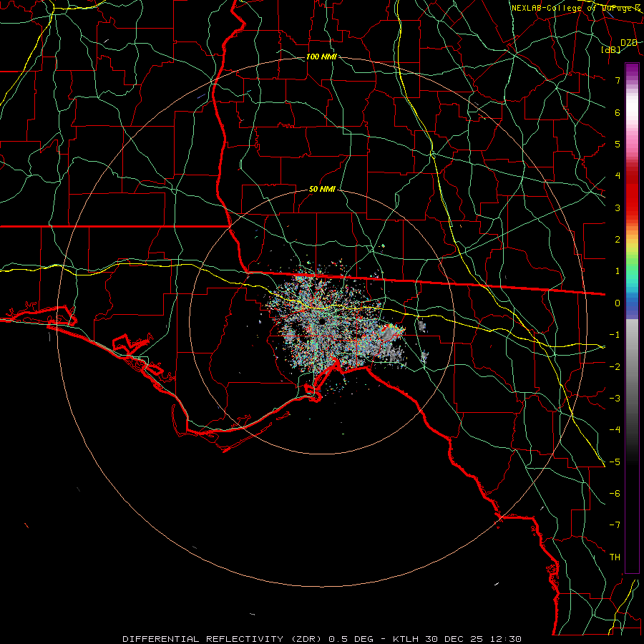
Task: Select the -3 dB label on the scale
Action: click(x=615, y=399)
